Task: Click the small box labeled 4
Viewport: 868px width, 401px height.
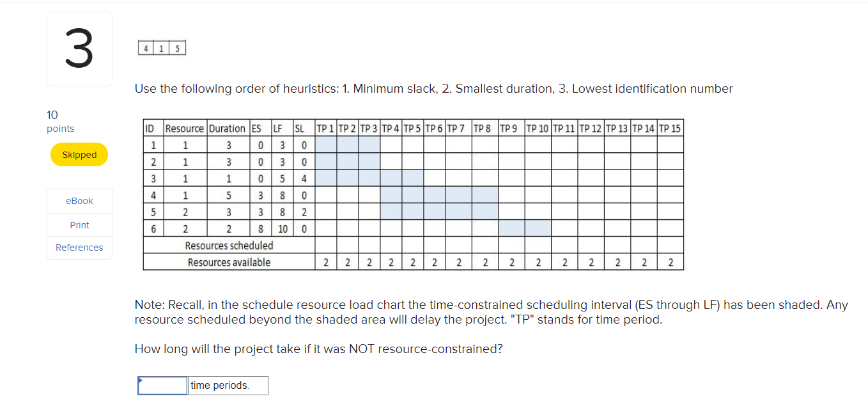Action: (146, 48)
